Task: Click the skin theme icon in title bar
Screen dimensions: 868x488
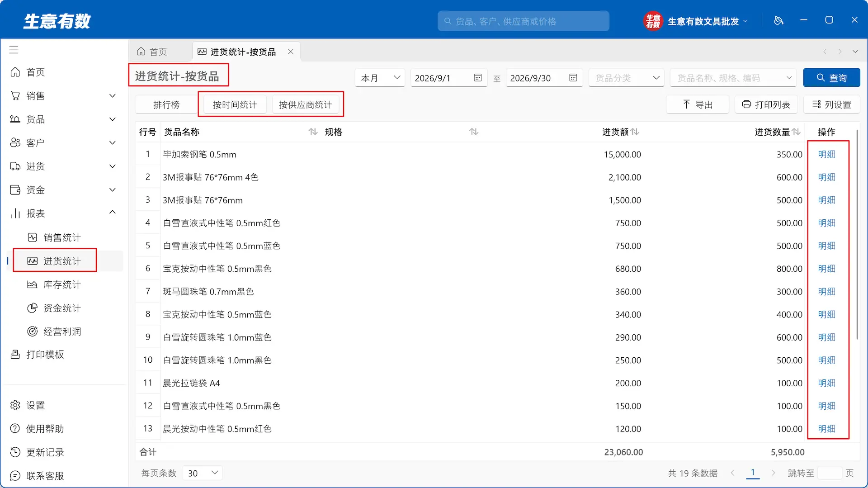Action: [778, 21]
